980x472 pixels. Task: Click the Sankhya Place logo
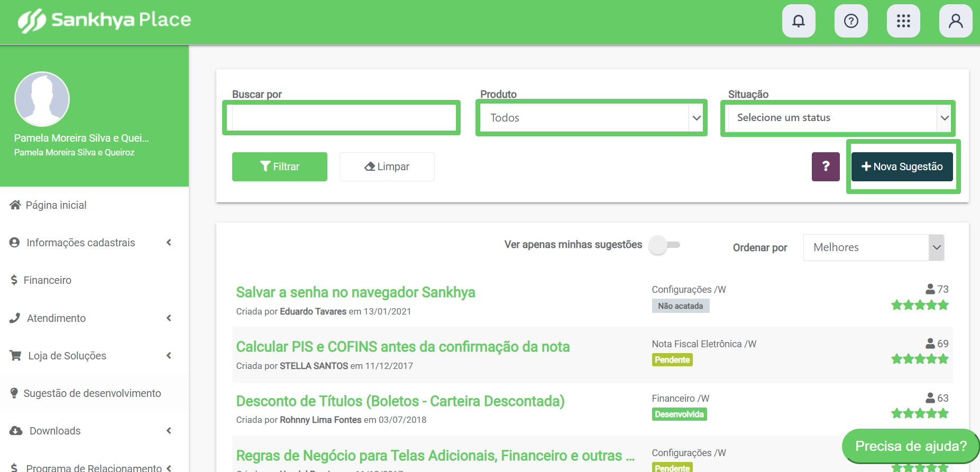coord(105,21)
